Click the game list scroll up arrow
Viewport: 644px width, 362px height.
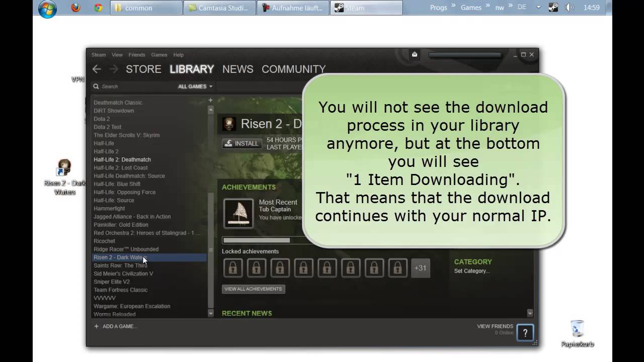click(x=211, y=110)
